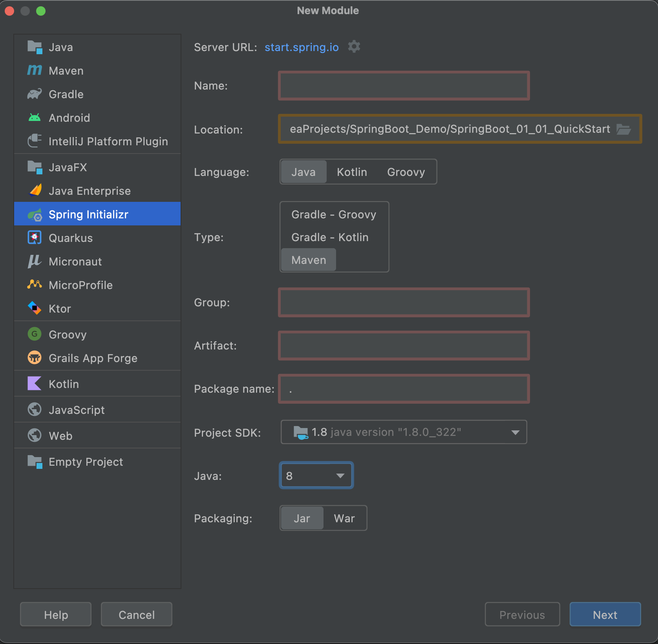Select the Maven generator label
This screenshot has height=644, width=658.
tap(66, 71)
